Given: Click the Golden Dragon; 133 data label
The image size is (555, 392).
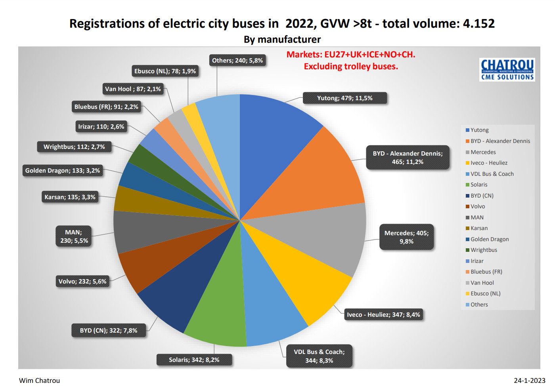Looking at the screenshot, I should pyautogui.click(x=63, y=171).
